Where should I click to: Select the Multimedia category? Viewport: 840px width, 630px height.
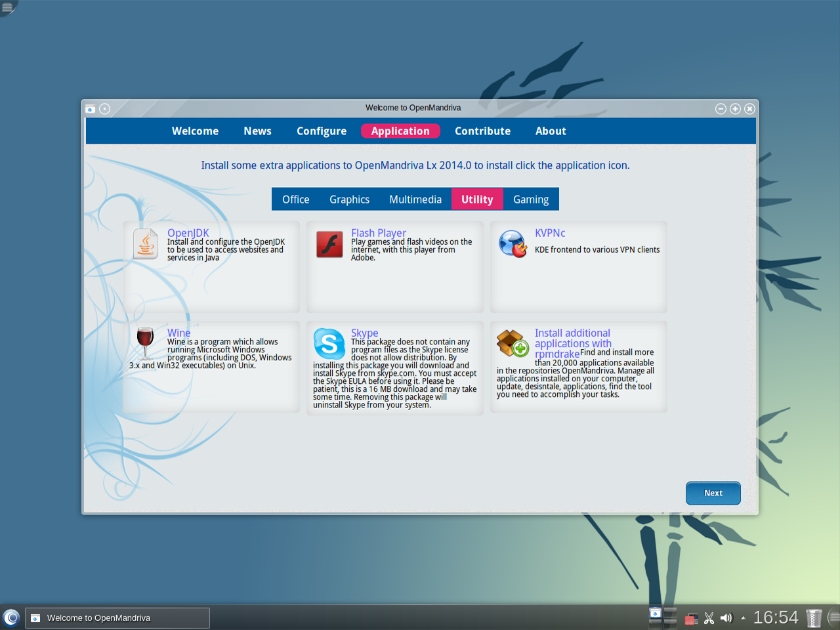pos(415,199)
